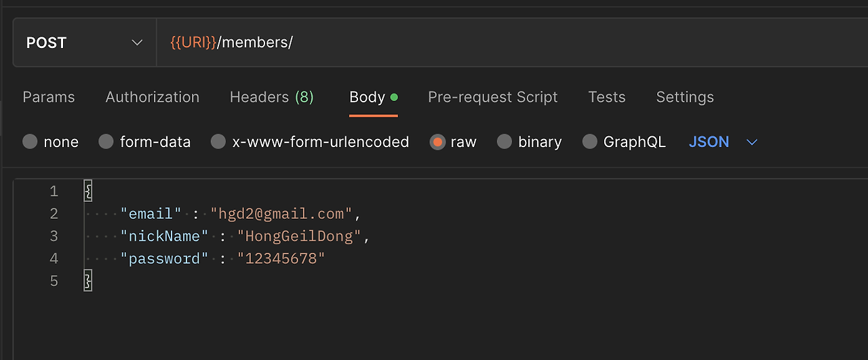868x360 pixels.
Task: Go to the Headers (8) tab
Action: (271, 97)
